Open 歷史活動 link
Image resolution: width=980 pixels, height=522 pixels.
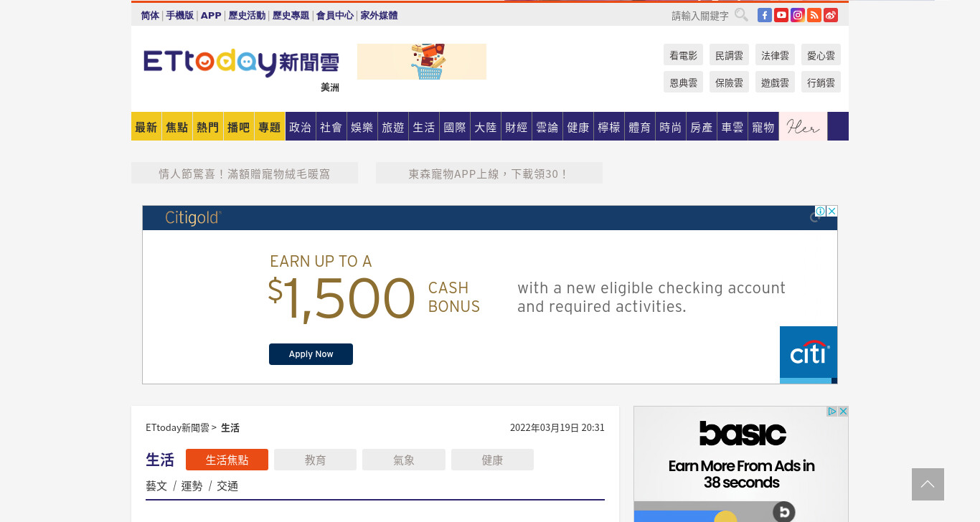pyautogui.click(x=247, y=15)
